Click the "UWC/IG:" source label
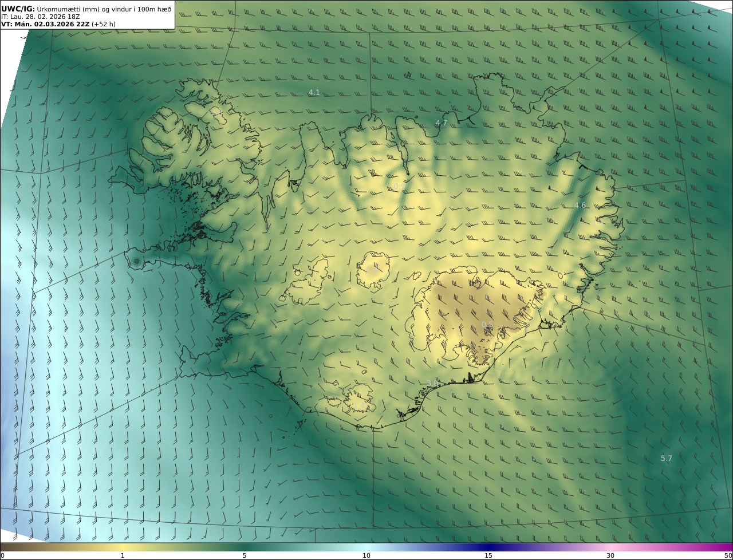This screenshot has height=560, width=733. pyautogui.click(x=18, y=9)
